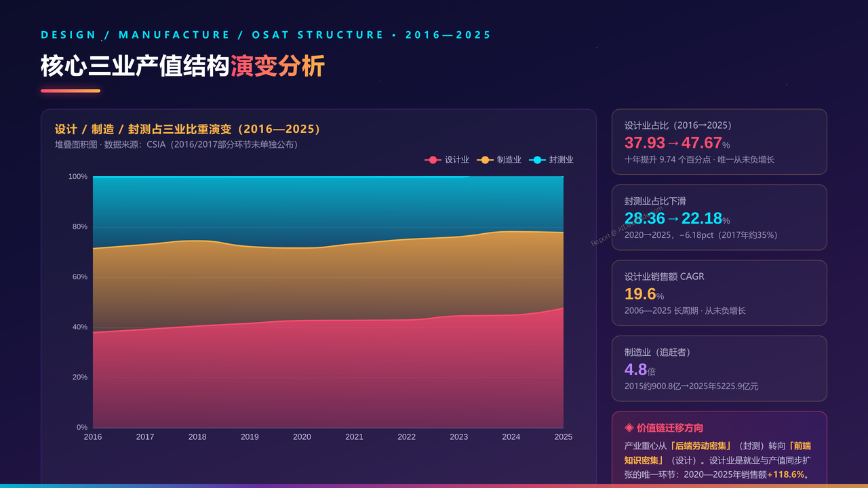
Task: Select the value 28.36 → 22.18%
Action: (x=677, y=218)
